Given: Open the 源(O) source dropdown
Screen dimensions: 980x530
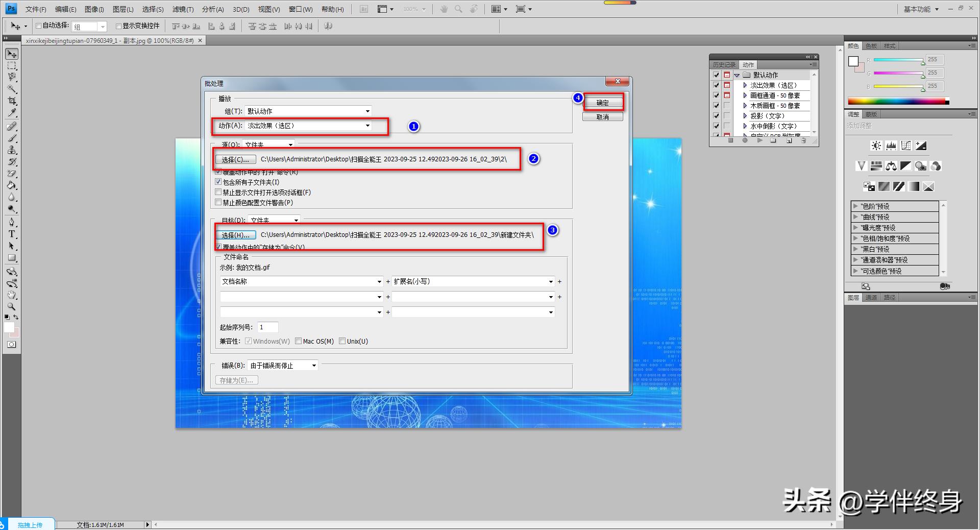Looking at the screenshot, I should [268, 145].
